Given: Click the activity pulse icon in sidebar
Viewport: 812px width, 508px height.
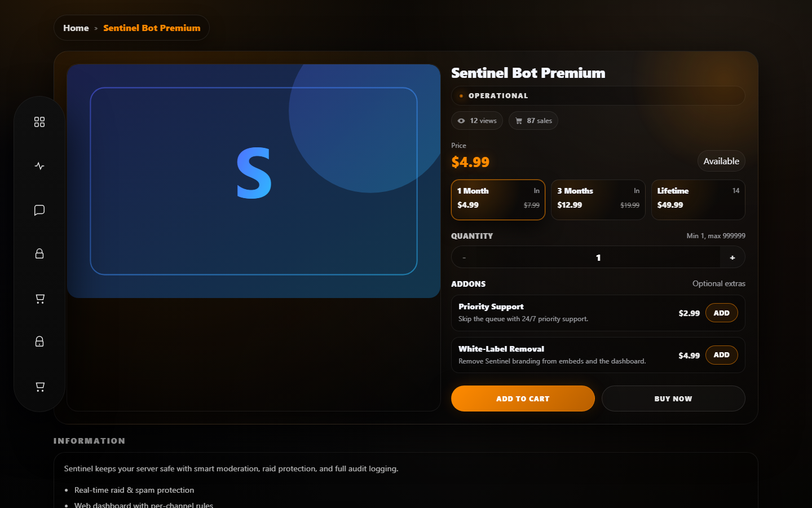Looking at the screenshot, I should tap(39, 166).
